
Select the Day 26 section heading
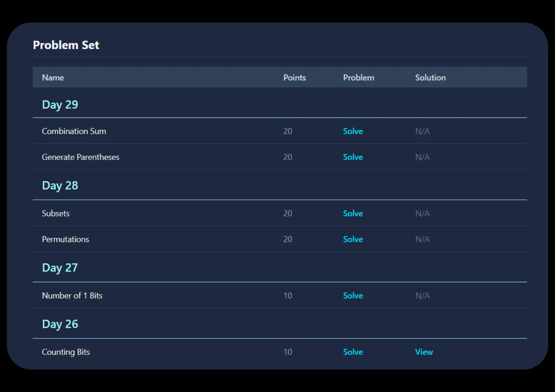tap(60, 324)
